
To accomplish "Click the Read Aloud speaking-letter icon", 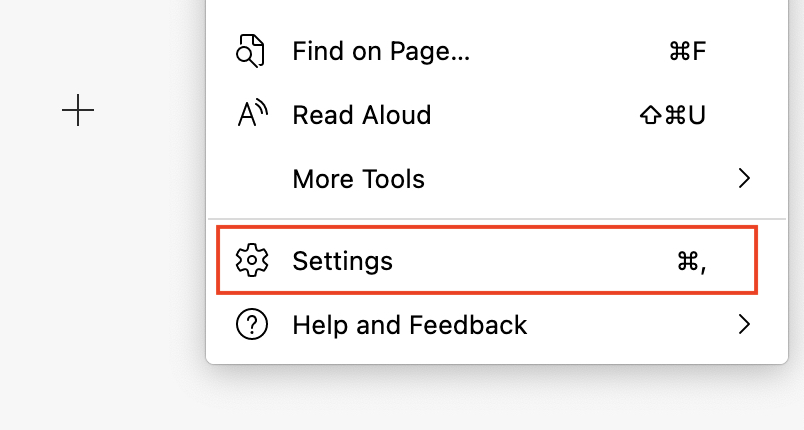I will [252, 114].
